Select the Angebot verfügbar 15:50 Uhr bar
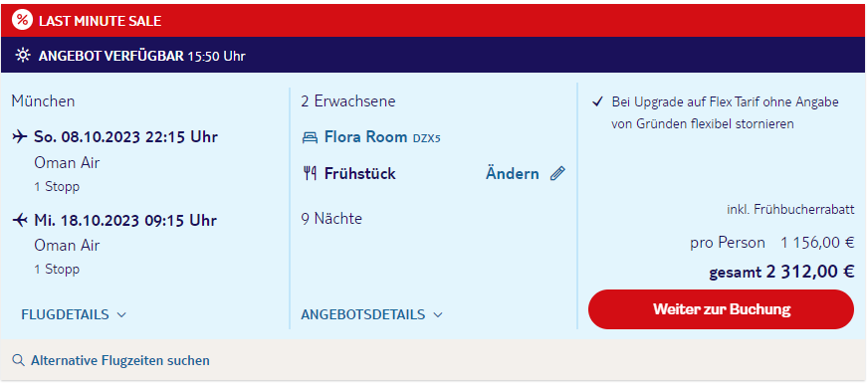Screen dimensions: 868x383 (x=433, y=55)
